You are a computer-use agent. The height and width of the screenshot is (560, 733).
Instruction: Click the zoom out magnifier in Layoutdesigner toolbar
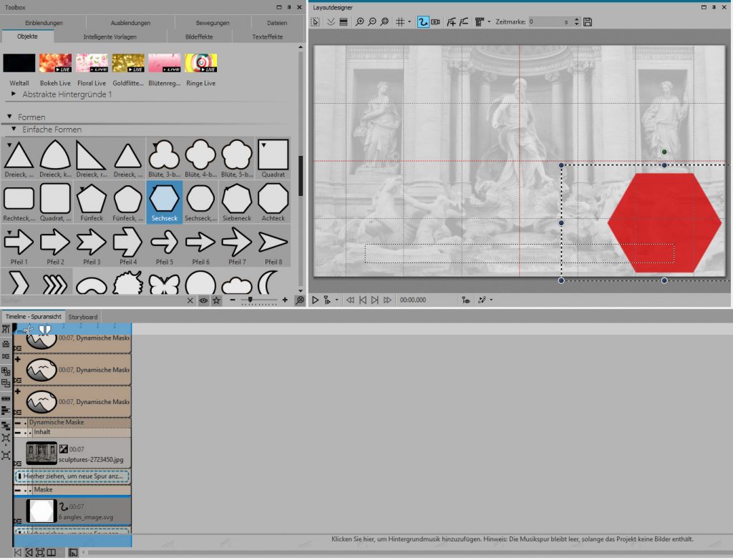[x=372, y=22]
